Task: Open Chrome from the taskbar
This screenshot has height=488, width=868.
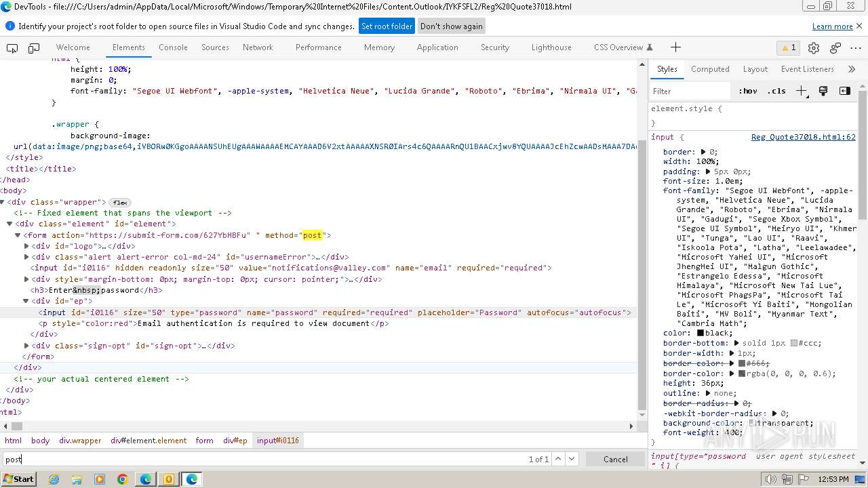Action: [x=123, y=479]
